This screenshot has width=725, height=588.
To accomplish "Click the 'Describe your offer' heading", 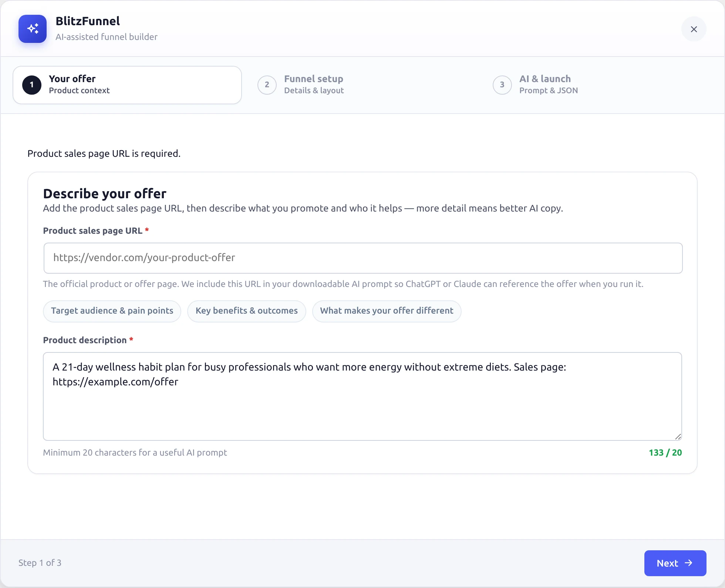I will tap(105, 193).
